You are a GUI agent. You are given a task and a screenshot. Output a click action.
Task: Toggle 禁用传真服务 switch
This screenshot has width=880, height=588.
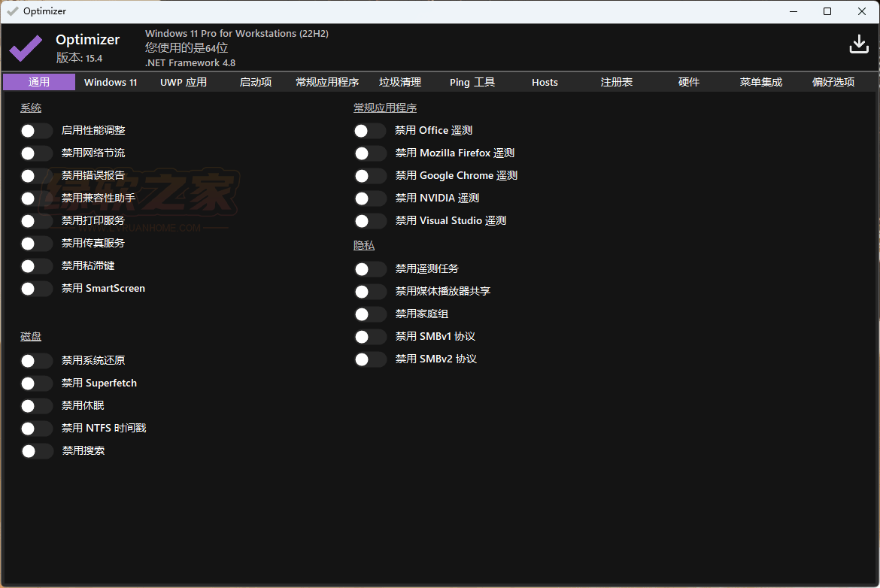coord(37,244)
